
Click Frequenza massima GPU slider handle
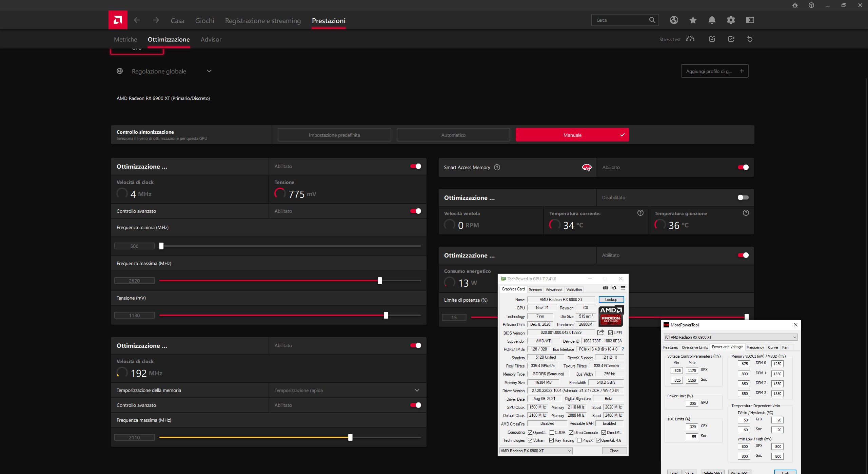pos(380,281)
